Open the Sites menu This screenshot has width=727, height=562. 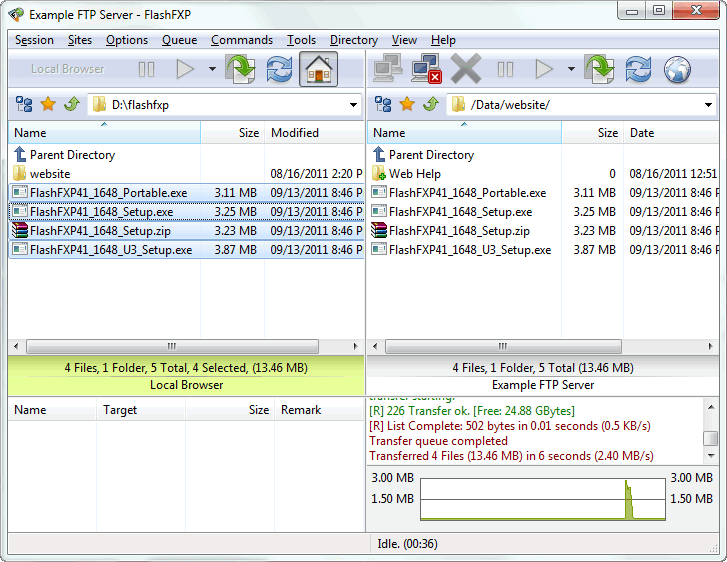79,40
